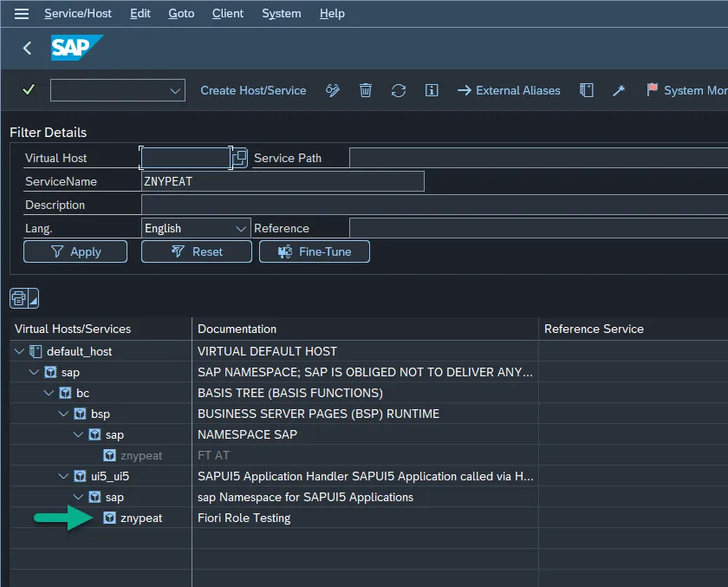This screenshot has width=728, height=587.
Task: Open the Edit menu
Action: 140,14
